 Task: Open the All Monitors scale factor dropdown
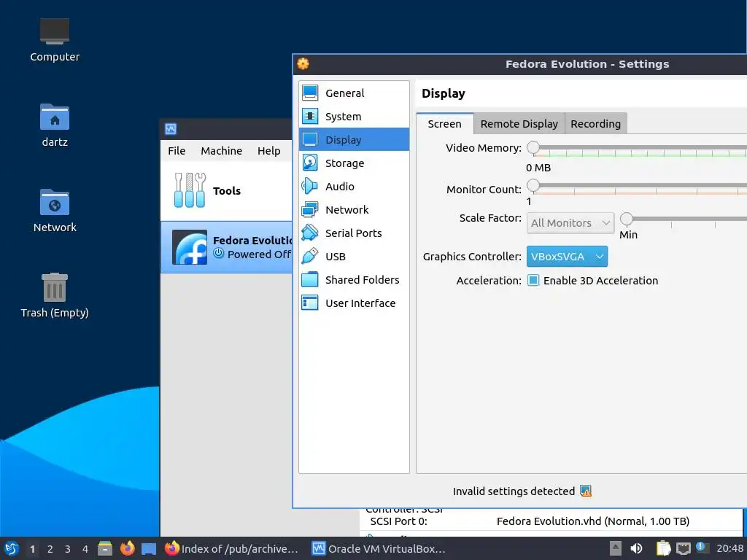[x=570, y=223]
